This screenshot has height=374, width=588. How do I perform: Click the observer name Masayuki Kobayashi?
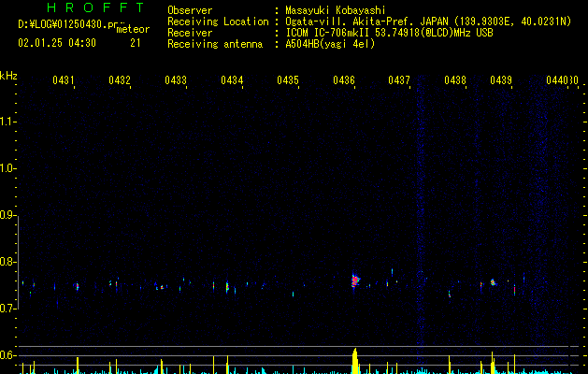coord(336,10)
